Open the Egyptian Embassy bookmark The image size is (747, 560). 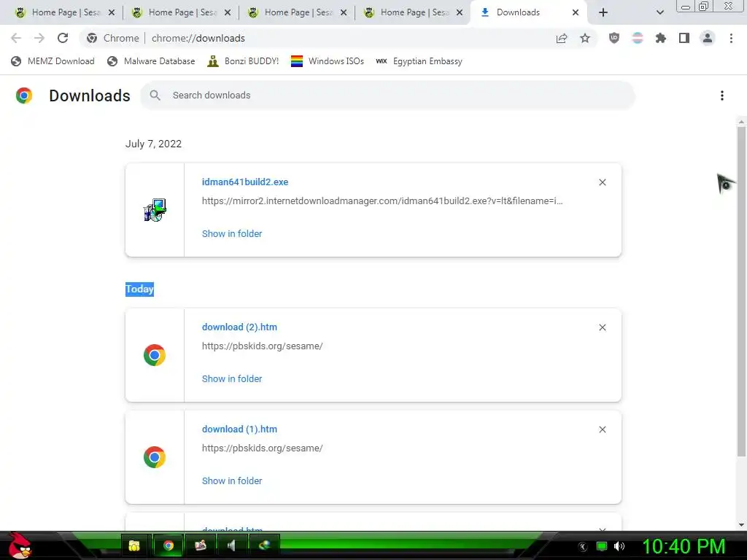coord(419,61)
